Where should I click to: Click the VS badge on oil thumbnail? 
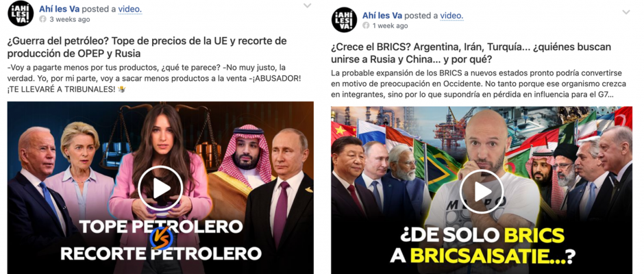coord(161,239)
